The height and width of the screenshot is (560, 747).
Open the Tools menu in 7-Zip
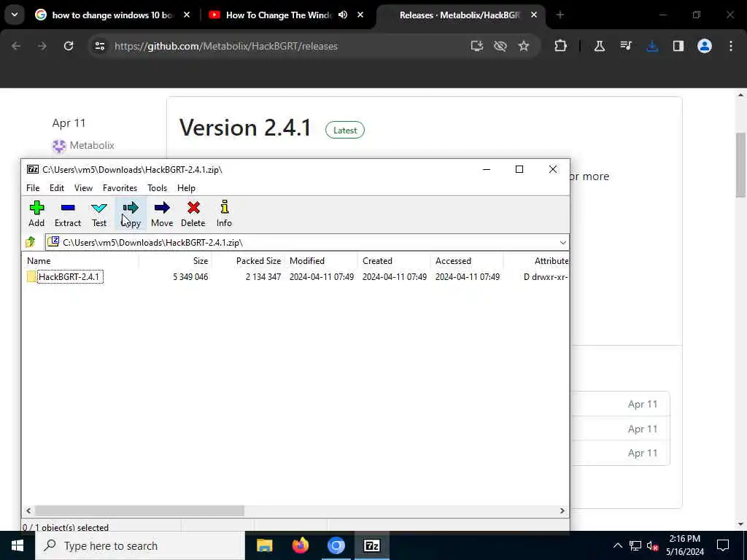[158, 188]
